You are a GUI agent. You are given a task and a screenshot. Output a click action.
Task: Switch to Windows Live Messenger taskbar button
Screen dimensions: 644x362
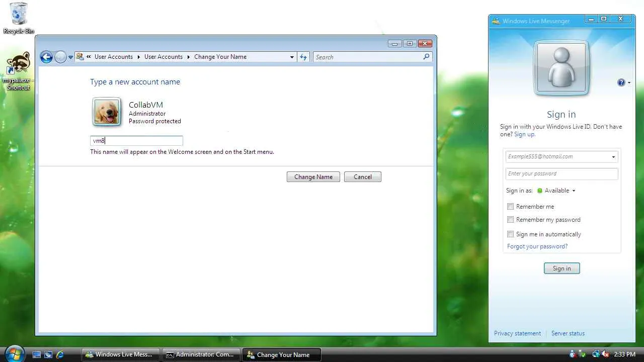coord(121,354)
